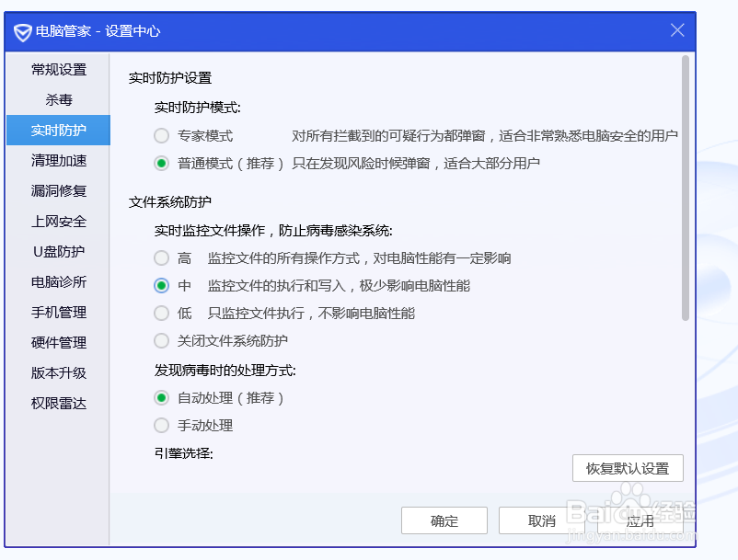Screen dimensions: 738x560
Task: Open 版本升级 settings
Action: click(x=59, y=372)
